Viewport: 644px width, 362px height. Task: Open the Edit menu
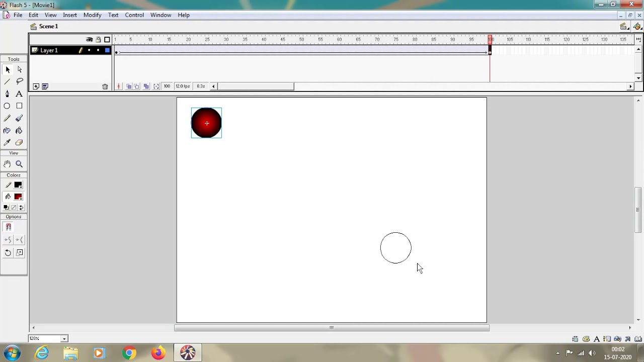pos(33,15)
